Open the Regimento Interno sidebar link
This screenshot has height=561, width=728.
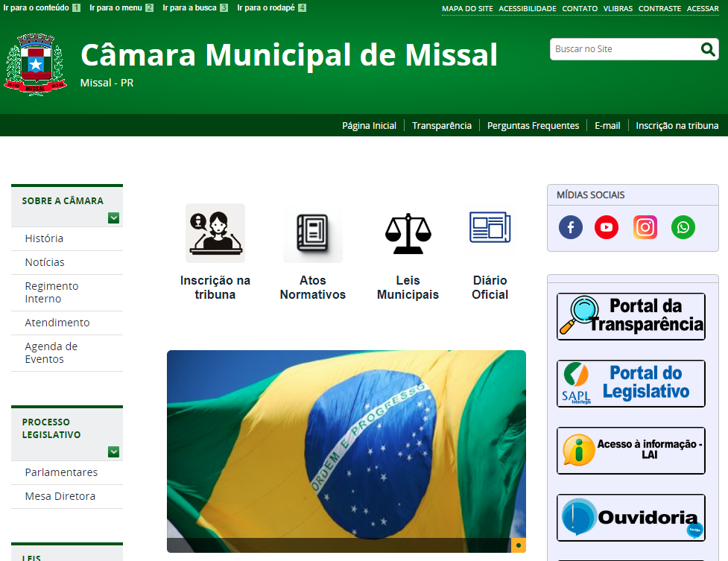point(51,292)
